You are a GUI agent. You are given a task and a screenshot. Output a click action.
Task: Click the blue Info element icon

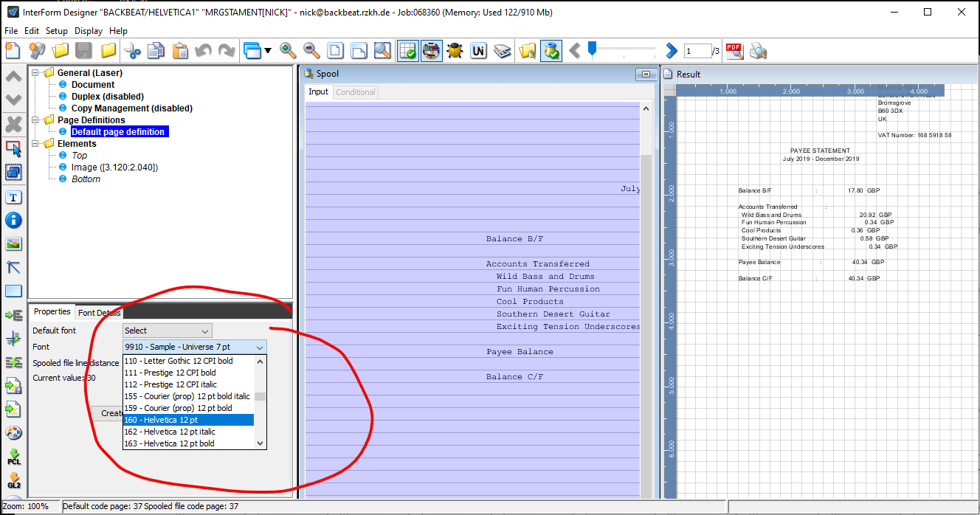click(x=13, y=220)
